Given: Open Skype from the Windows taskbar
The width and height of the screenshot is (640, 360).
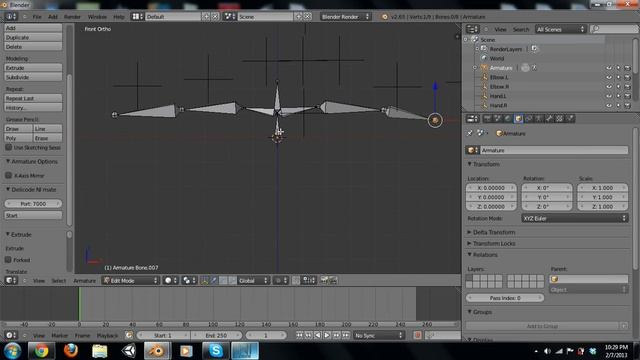Looking at the screenshot, I should (216, 351).
